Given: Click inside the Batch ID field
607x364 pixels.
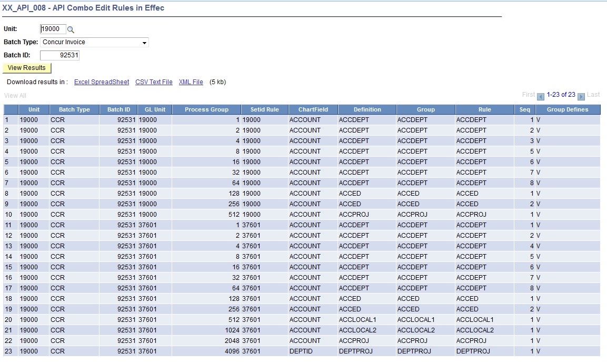Looking at the screenshot, I should (59, 55).
